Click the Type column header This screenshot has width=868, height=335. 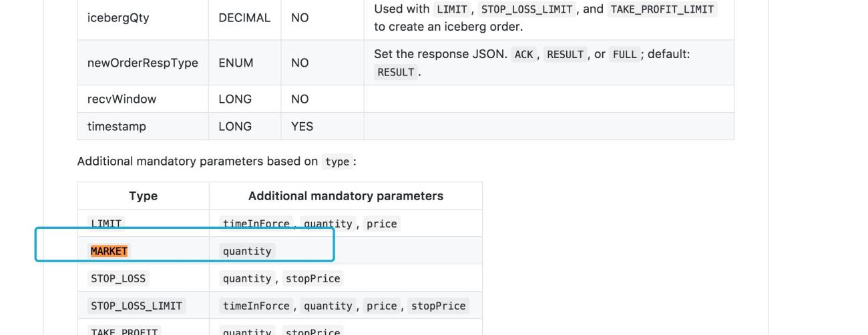point(143,196)
